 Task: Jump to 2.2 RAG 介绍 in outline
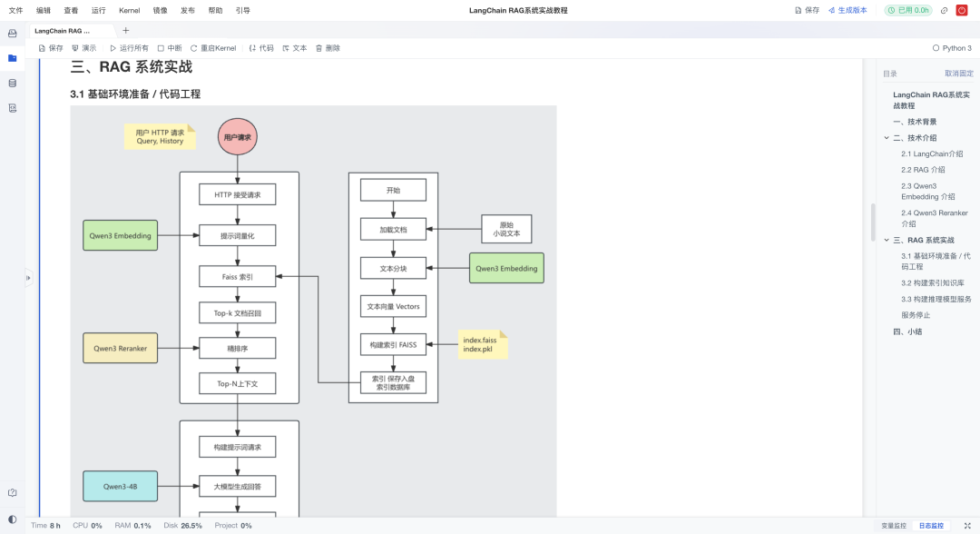tap(923, 170)
